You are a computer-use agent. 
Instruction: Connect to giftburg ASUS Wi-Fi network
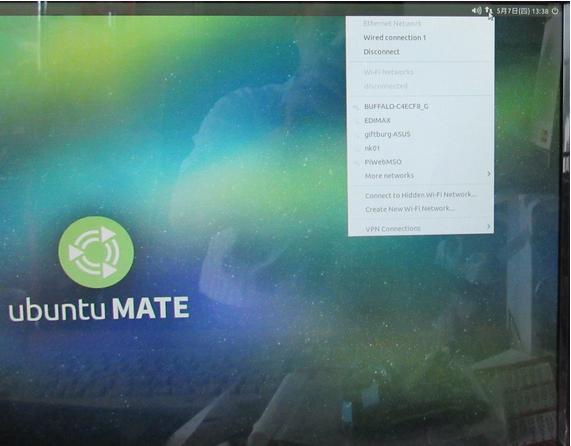click(421, 134)
